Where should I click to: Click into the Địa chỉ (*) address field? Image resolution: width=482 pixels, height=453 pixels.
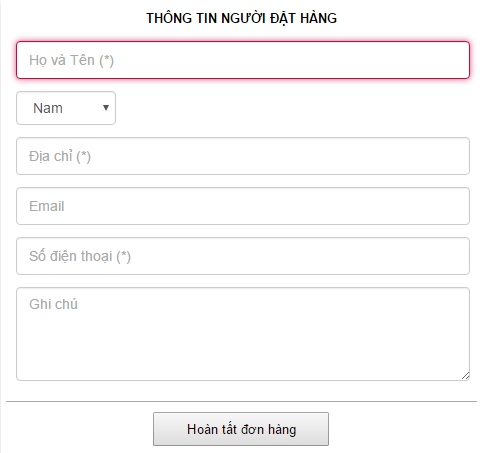tap(243, 156)
